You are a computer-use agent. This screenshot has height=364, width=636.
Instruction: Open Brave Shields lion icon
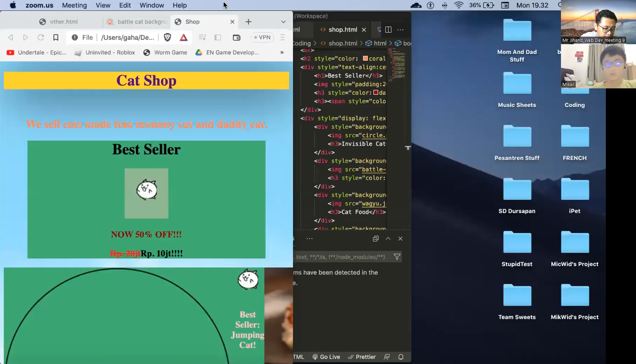coord(167,37)
